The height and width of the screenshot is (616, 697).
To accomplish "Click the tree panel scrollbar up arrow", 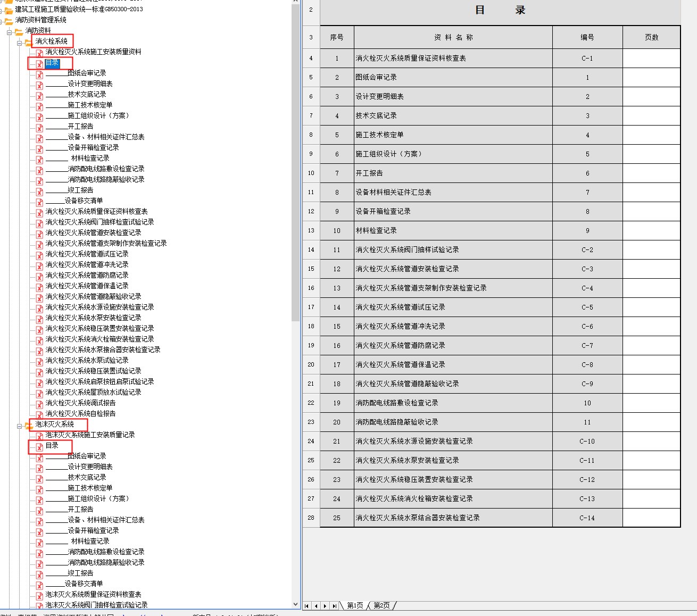I will (x=296, y=2).
